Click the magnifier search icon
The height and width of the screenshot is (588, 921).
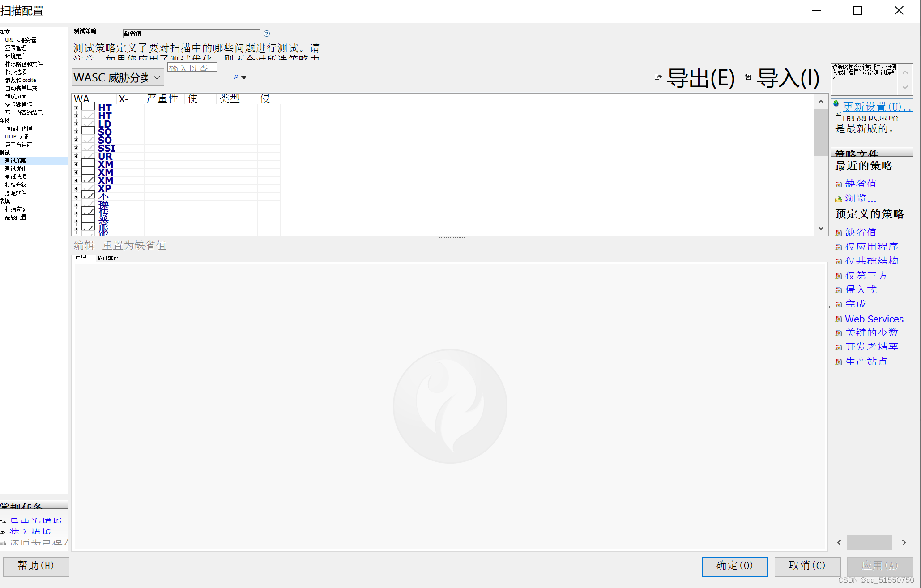coord(236,77)
